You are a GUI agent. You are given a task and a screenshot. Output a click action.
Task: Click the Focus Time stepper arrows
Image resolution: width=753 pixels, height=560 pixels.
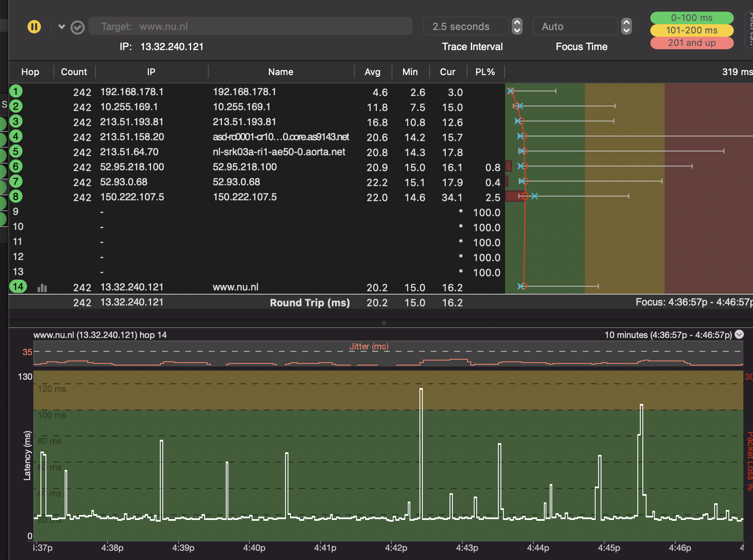tap(627, 27)
